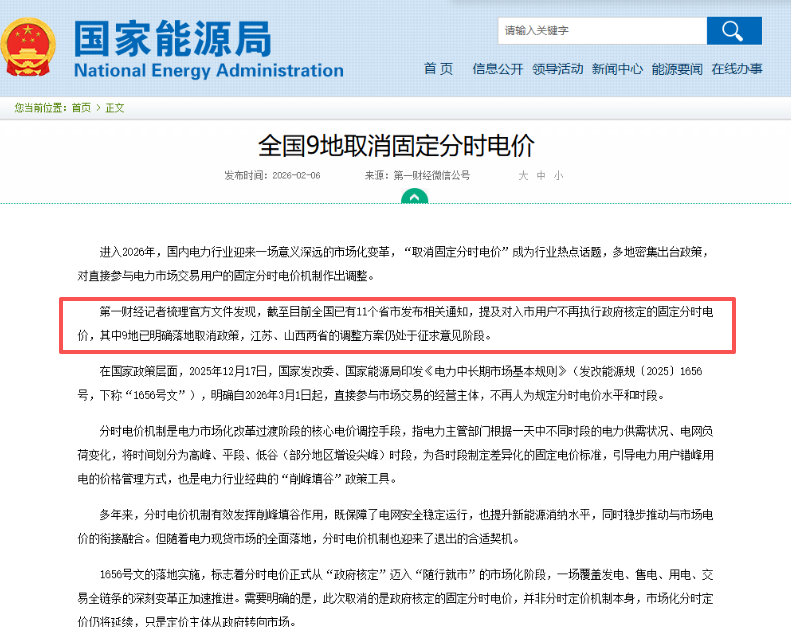Click the 国家能源局 site title
This screenshot has height=627, width=791.
click(172, 38)
